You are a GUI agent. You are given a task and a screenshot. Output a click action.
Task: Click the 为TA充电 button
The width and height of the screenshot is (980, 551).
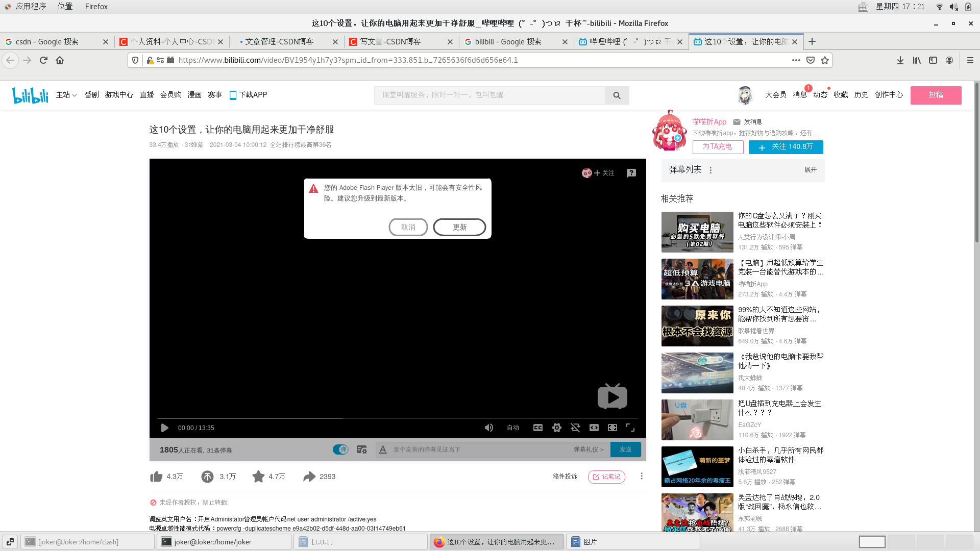click(x=718, y=147)
